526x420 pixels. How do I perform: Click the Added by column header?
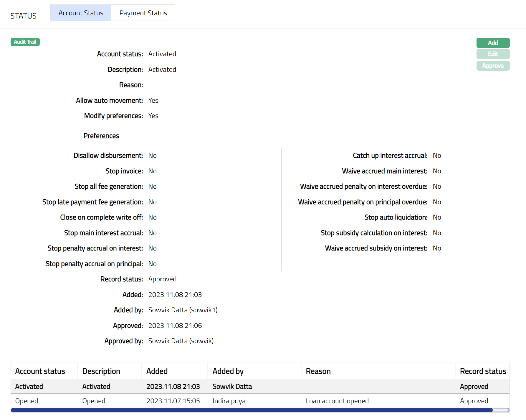tap(228, 371)
